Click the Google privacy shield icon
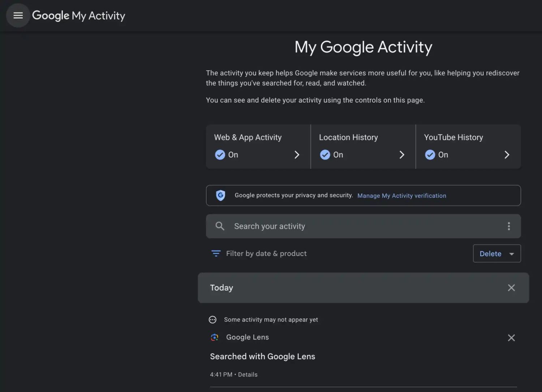Screen dimensions: 542x392 click(220, 195)
